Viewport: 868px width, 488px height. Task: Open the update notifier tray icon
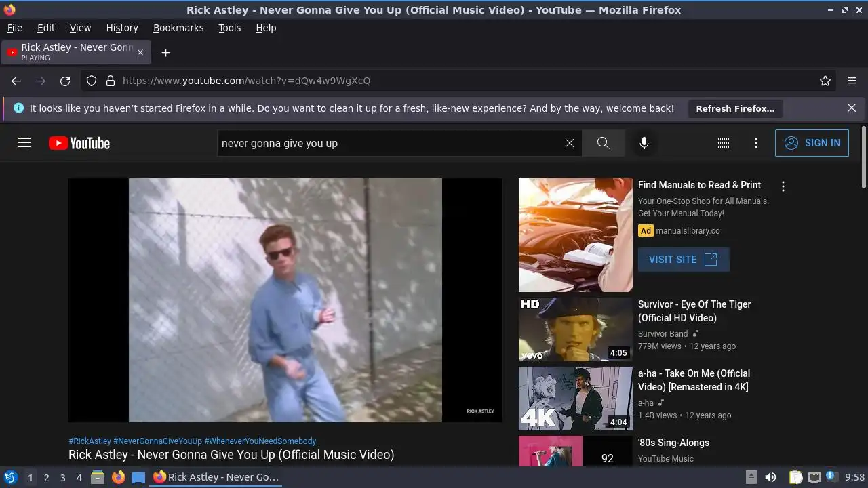(831, 477)
